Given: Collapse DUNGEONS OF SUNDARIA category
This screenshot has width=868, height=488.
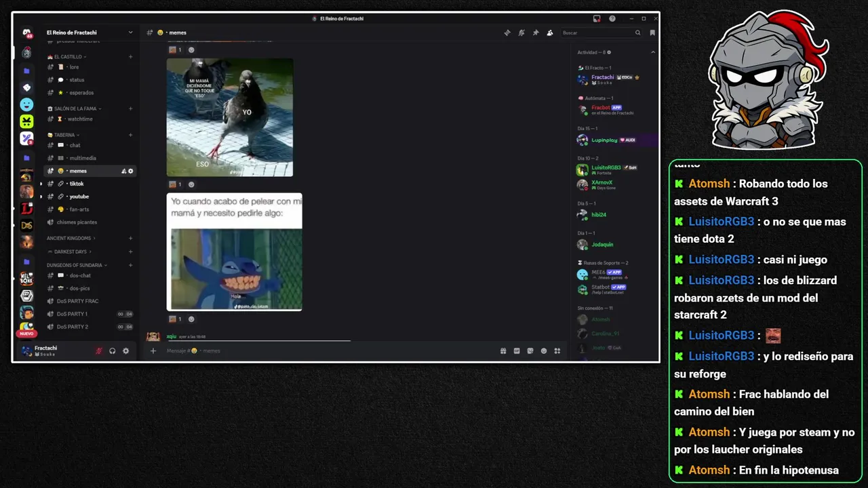Looking at the screenshot, I should (x=77, y=265).
